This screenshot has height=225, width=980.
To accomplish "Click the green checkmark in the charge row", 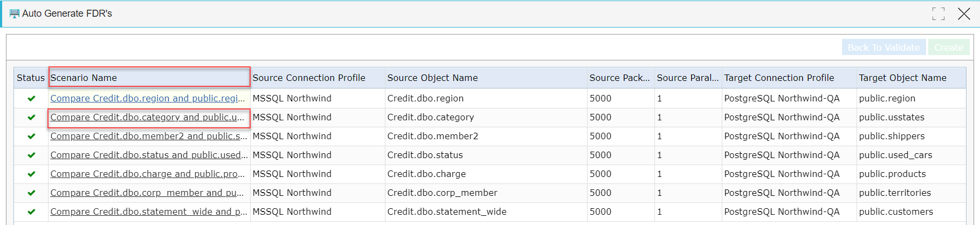I will (x=31, y=174).
